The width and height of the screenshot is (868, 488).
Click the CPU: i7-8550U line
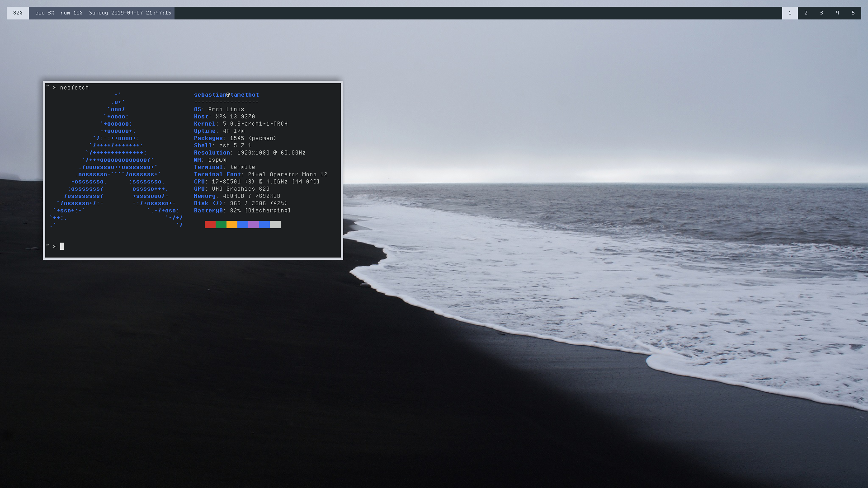[257, 182]
